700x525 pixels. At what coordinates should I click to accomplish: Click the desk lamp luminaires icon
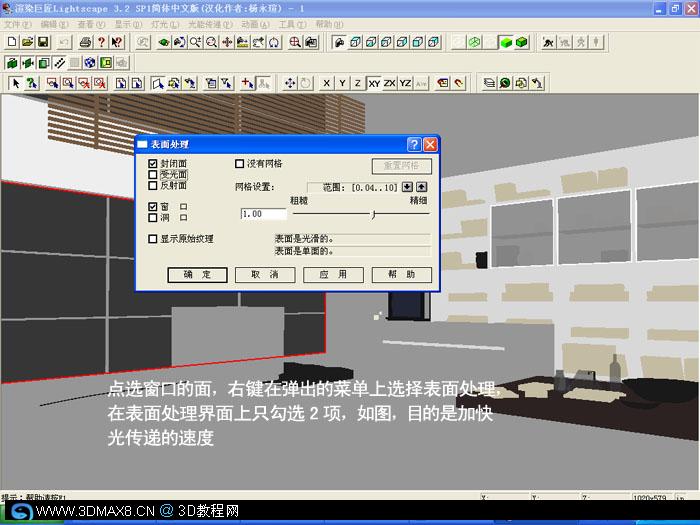(537, 83)
